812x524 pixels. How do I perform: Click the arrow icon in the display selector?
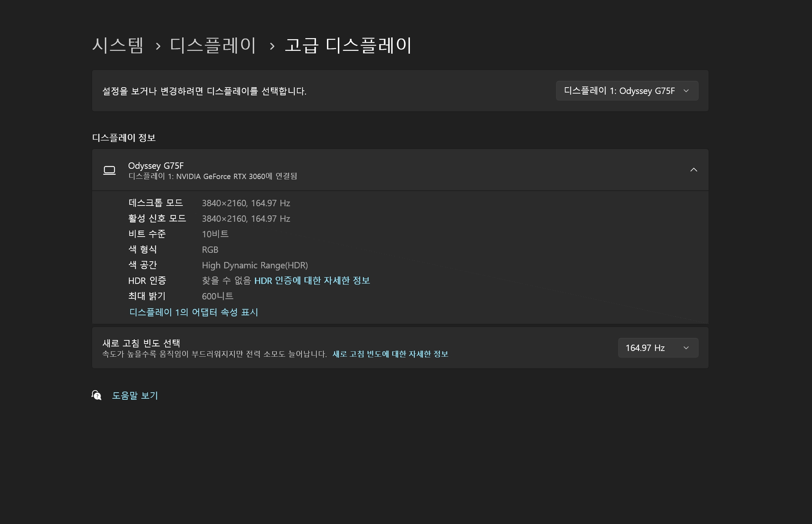686,91
